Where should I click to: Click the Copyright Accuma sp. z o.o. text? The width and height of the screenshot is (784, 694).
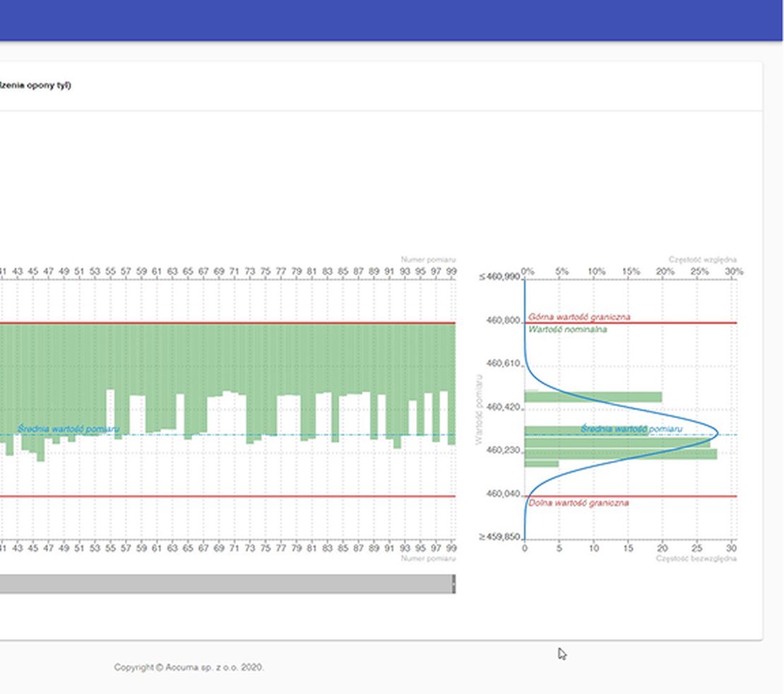[189, 667]
